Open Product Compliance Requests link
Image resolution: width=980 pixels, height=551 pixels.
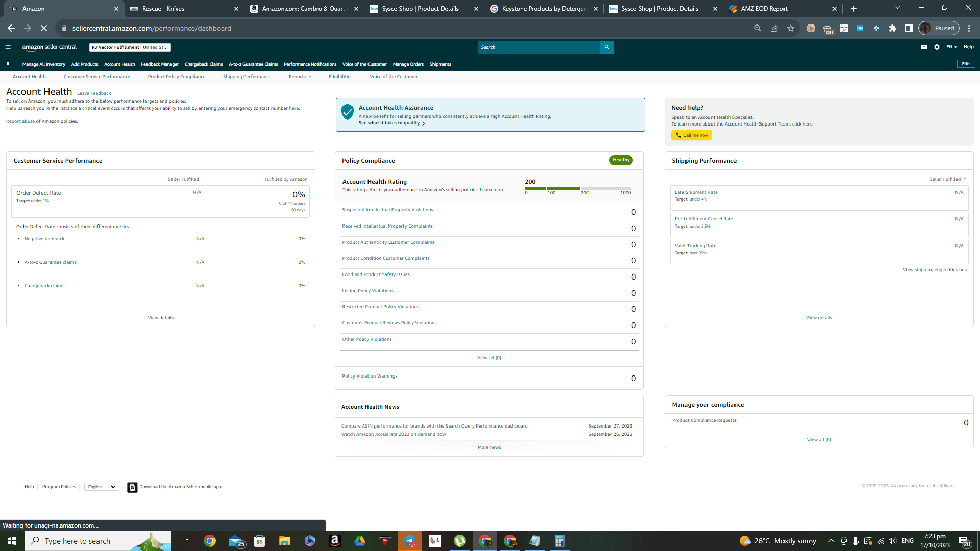click(x=704, y=420)
